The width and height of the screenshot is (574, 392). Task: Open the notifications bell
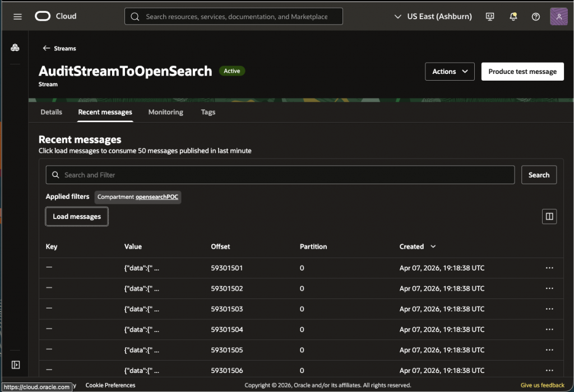tap(513, 17)
